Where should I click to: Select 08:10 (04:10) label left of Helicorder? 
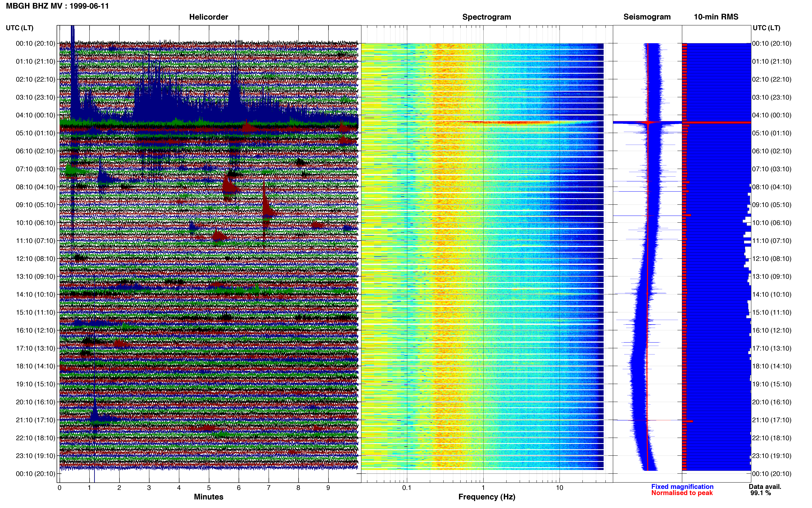pos(36,187)
